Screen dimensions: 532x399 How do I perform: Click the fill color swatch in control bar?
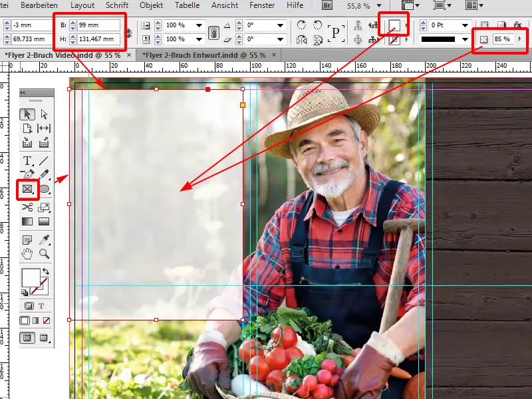point(394,25)
